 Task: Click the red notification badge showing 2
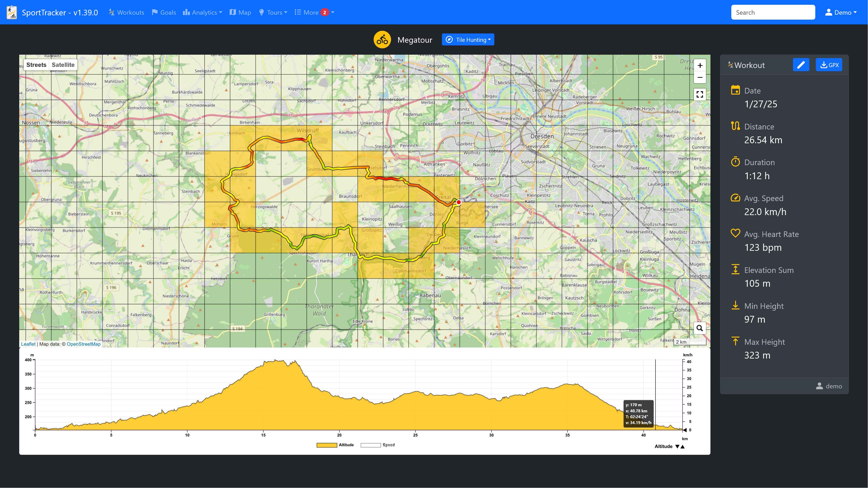325,12
